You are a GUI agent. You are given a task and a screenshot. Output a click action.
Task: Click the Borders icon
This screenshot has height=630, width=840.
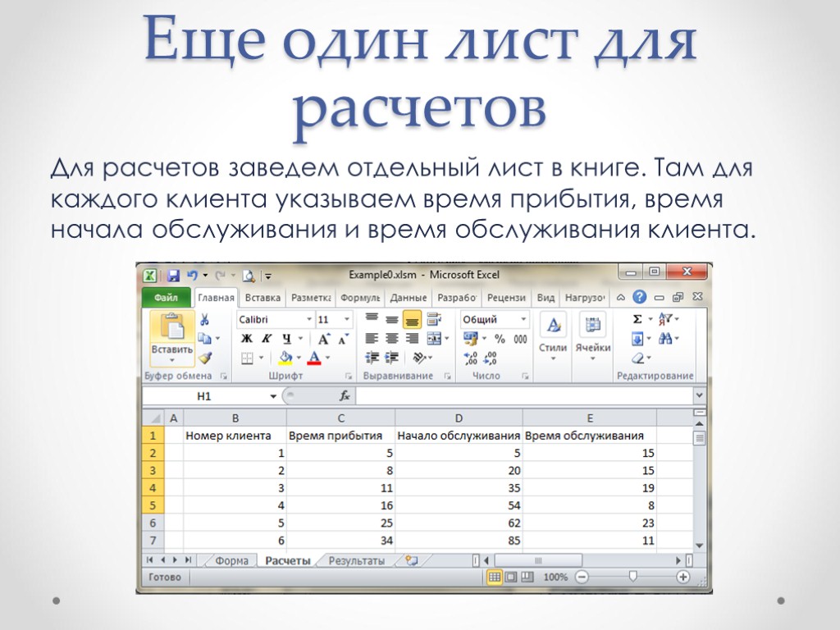[x=246, y=358]
